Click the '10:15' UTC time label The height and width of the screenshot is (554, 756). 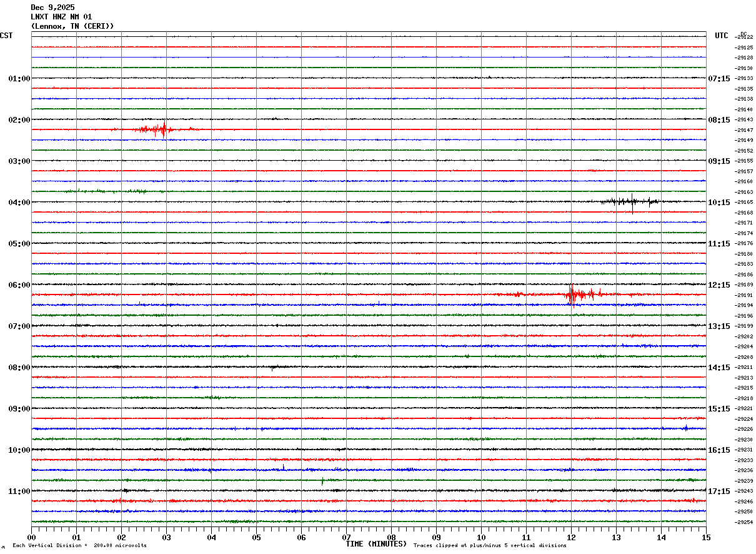(719, 203)
